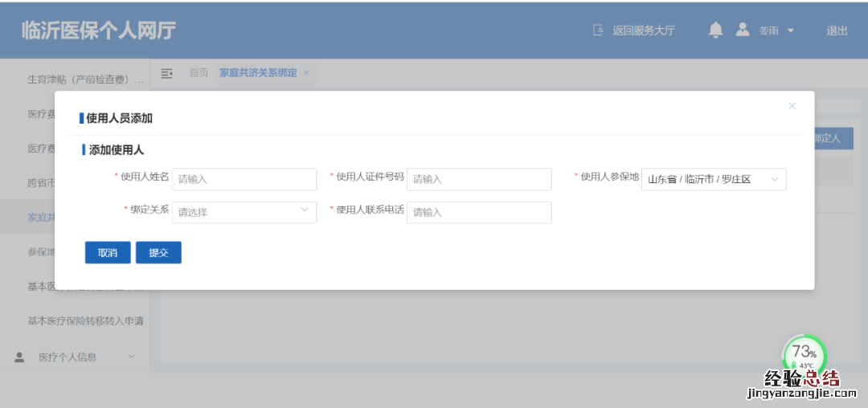Close the 家庭共济关系绑定 tab with its X
Viewport: 868px width, 408px height.
(x=306, y=73)
